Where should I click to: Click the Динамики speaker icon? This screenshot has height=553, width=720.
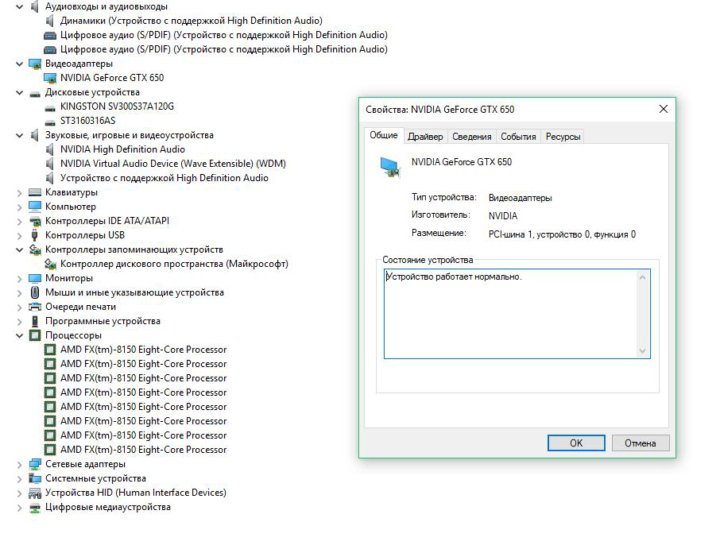click(50, 21)
